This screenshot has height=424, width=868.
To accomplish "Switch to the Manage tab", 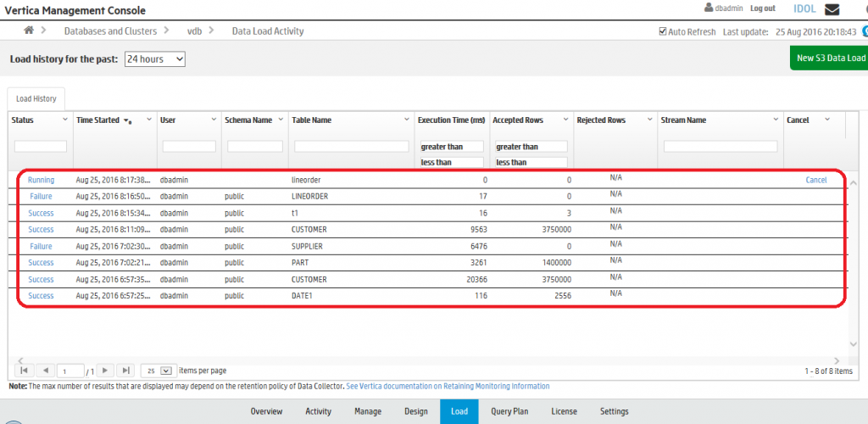I will pos(368,411).
